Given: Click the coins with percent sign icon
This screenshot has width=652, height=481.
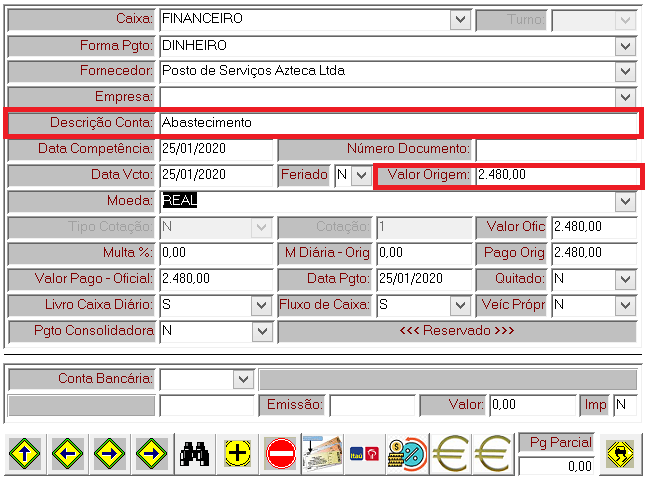Looking at the screenshot, I should (407, 454).
